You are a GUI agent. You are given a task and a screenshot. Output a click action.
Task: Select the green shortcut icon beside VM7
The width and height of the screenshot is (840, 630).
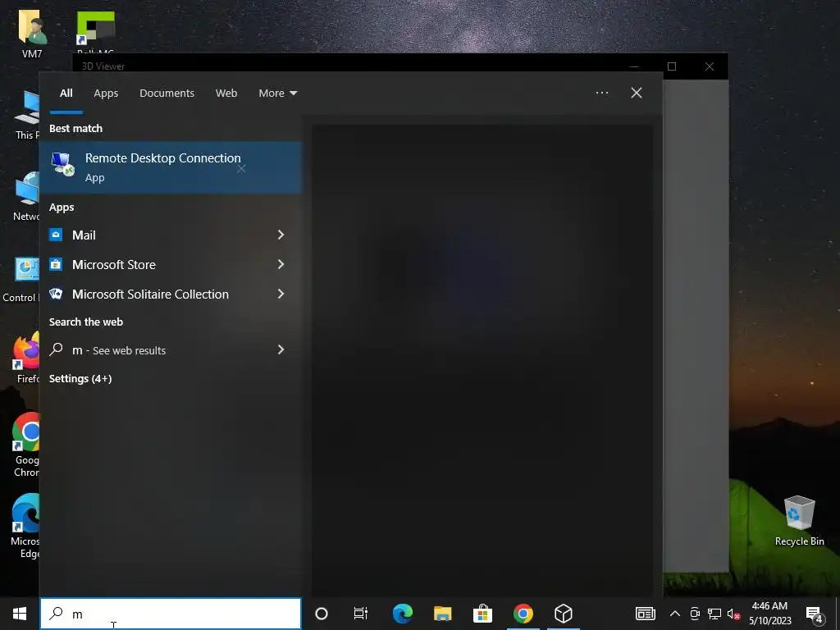click(95, 31)
